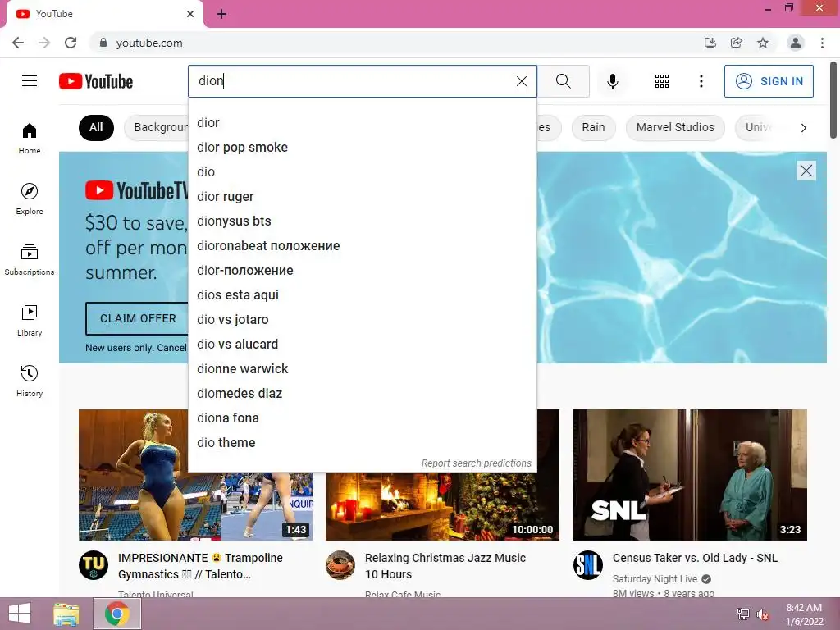Viewport: 840px width, 630px height.
Task: Choose suggestion 'diona fona'
Action: (x=362, y=418)
